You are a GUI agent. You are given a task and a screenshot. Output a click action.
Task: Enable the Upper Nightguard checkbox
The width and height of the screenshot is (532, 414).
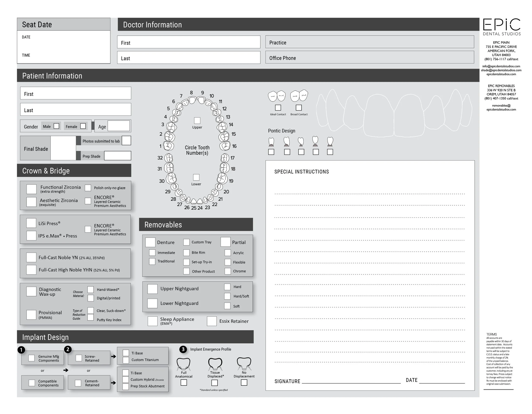(x=153, y=289)
